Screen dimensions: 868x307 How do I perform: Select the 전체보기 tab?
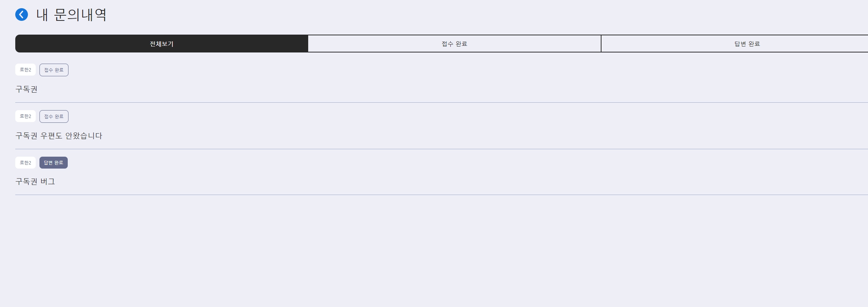click(x=162, y=44)
